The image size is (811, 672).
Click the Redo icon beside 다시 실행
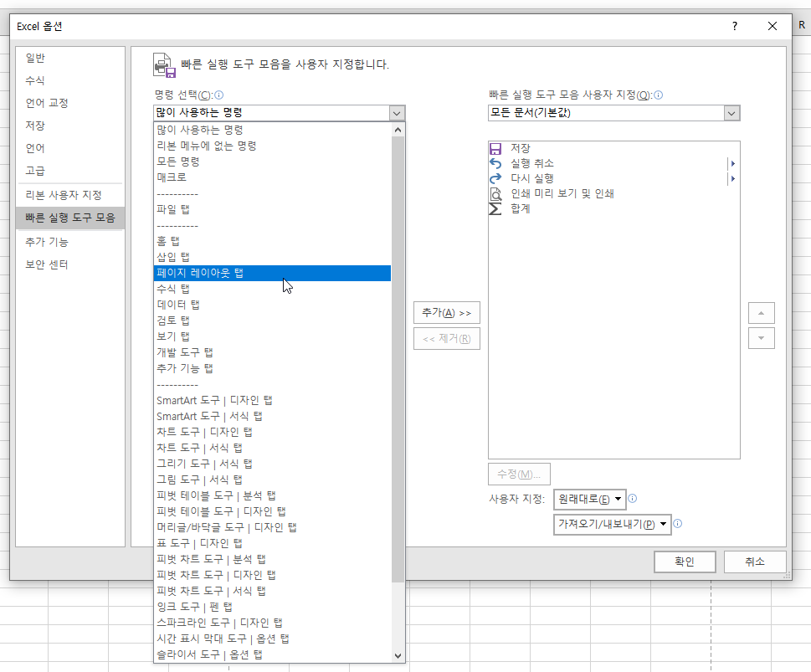coord(495,178)
